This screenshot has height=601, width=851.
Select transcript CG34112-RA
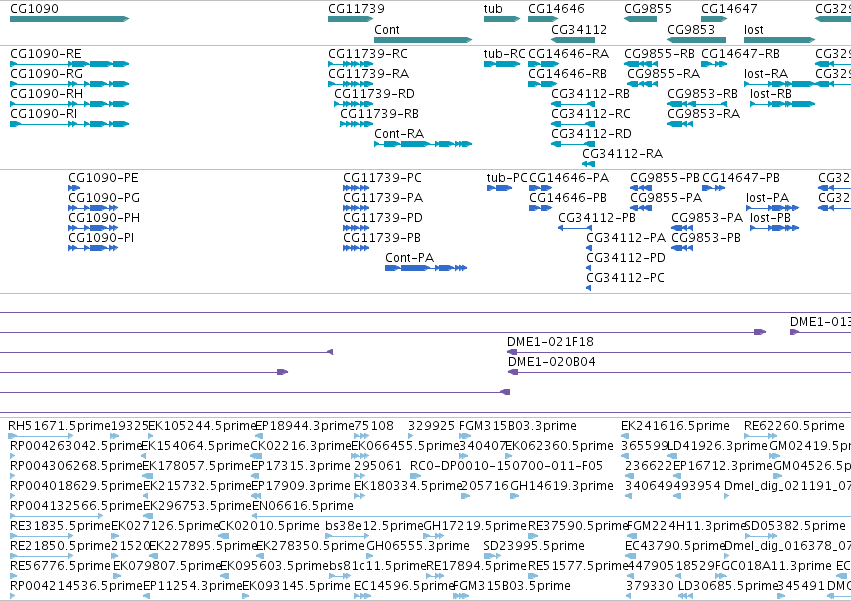coord(588,164)
